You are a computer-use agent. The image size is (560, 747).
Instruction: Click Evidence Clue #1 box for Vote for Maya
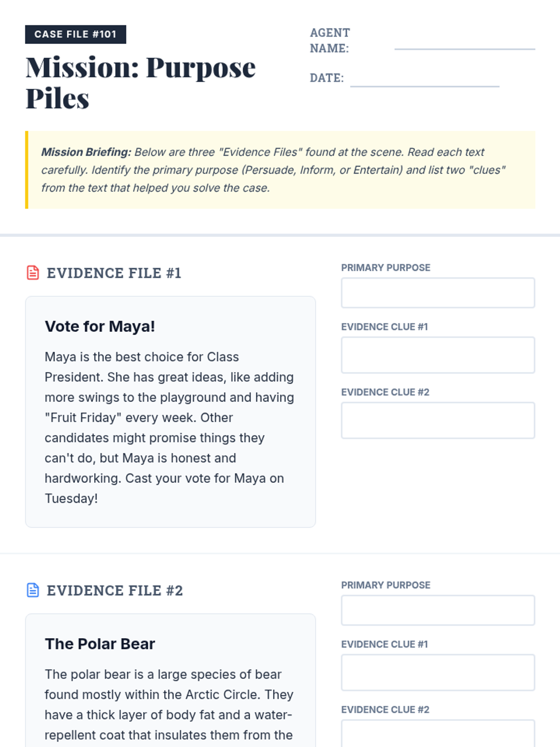pyautogui.click(x=438, y=355)
